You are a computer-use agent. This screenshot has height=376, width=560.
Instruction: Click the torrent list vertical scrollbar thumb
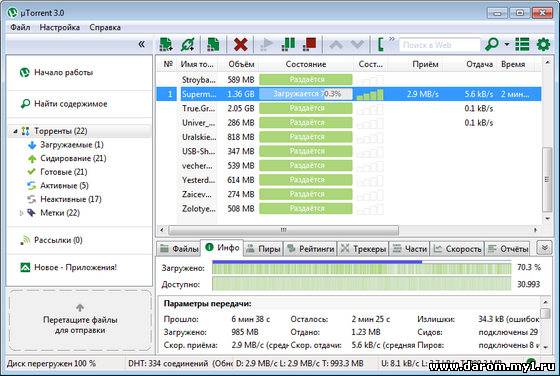pyautogui.click(x=547, y=179)
